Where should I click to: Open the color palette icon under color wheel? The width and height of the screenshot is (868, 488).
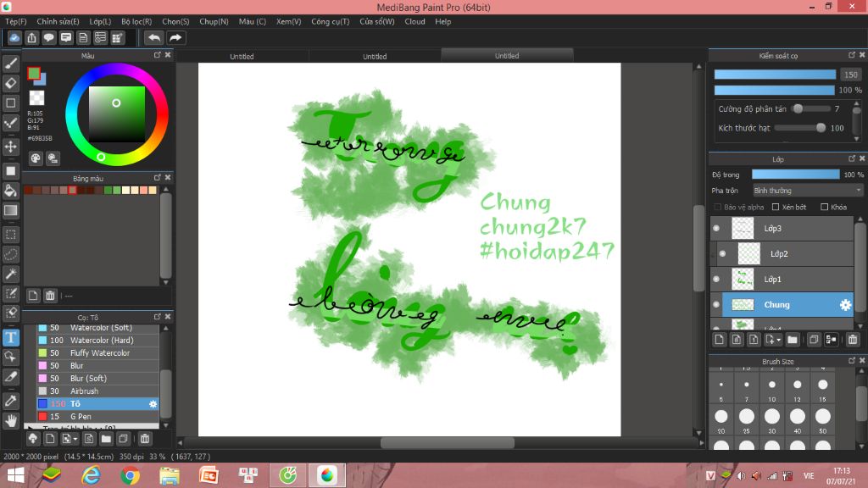pos(36,158)
